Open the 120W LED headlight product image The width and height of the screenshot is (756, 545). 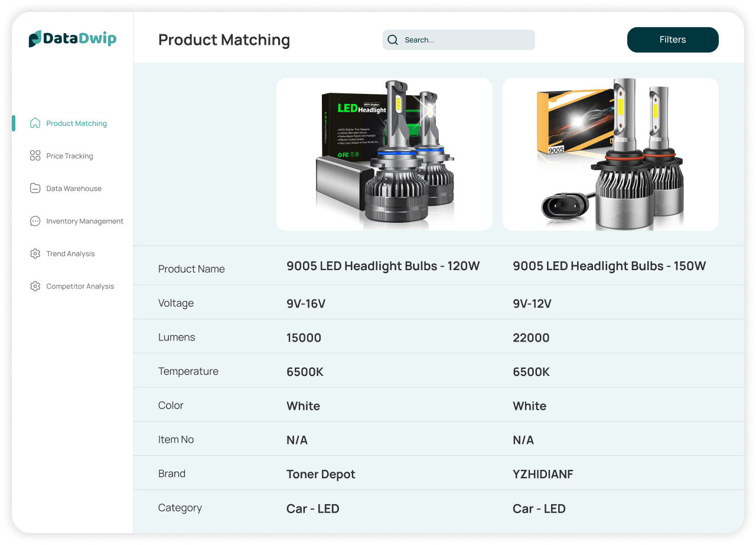coord(384,154)
